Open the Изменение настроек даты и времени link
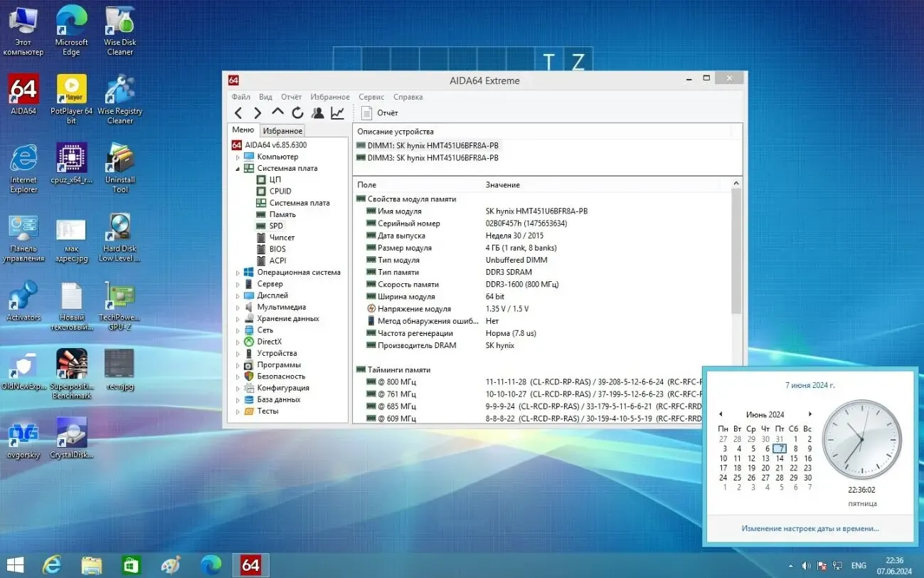Image resolution: width=924 pixels, height=578 pixels. [810, 528]
